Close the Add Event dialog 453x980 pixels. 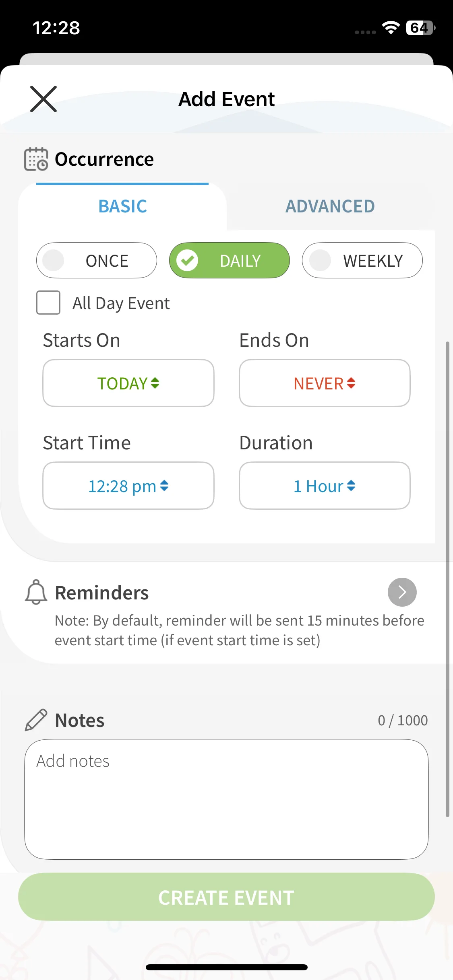coord(43,99)
